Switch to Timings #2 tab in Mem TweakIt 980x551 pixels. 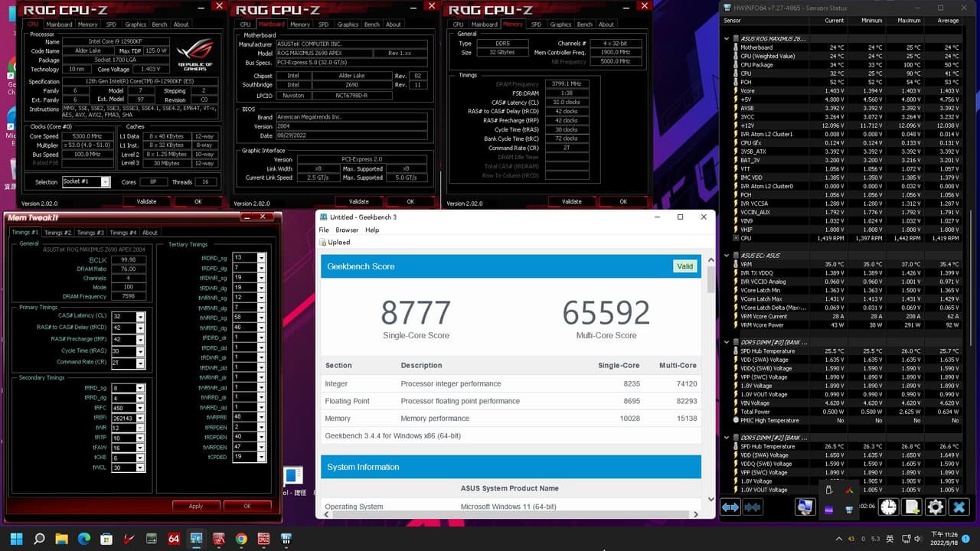(x=57, y=233)
